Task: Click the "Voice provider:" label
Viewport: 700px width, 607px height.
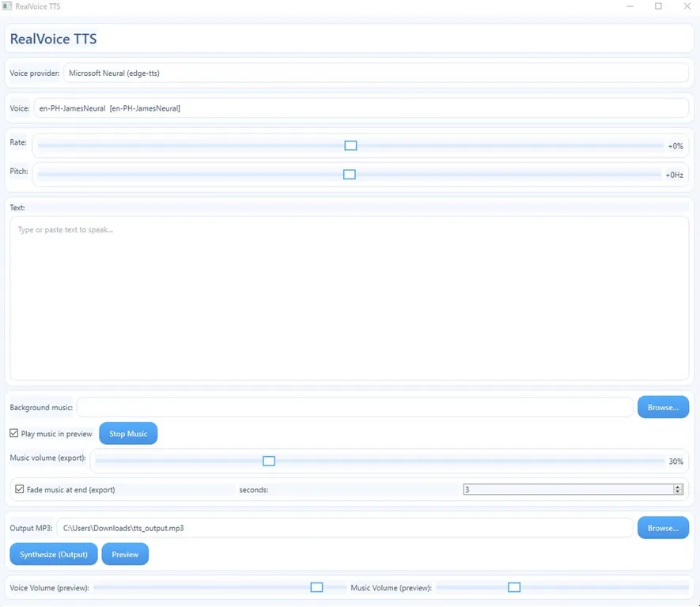Action: (x=34, y=74)
